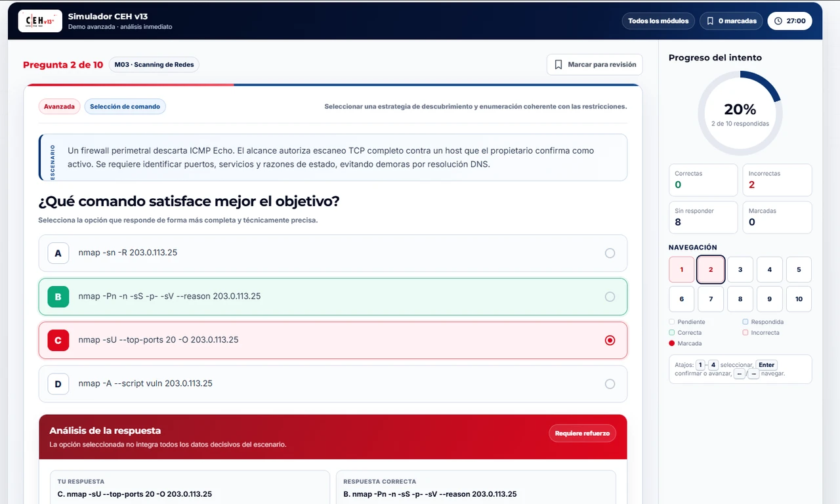Click the Simulador CEH v13 title

tap(108, 16)
